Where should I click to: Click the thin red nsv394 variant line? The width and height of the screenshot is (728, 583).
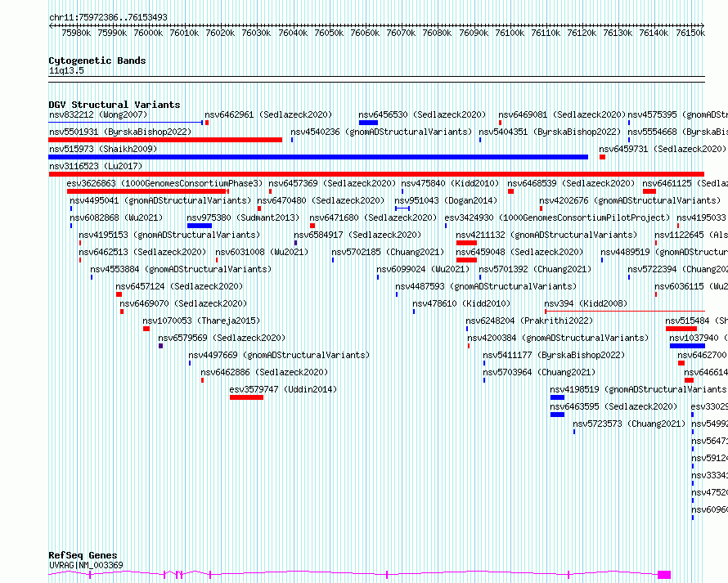[625, 311]
